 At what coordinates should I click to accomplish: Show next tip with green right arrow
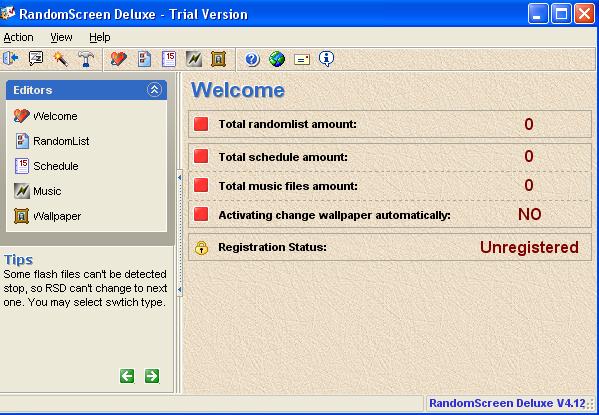pyautogui.click(x=152, y=376)
